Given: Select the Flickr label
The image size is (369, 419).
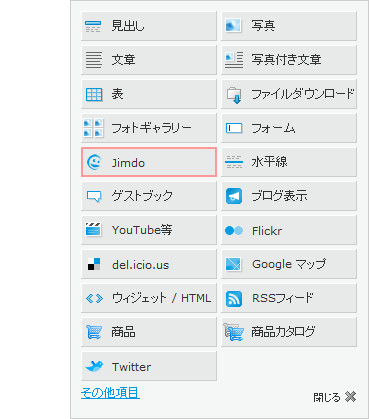Looking at the screenshot, I should point(267,231).
